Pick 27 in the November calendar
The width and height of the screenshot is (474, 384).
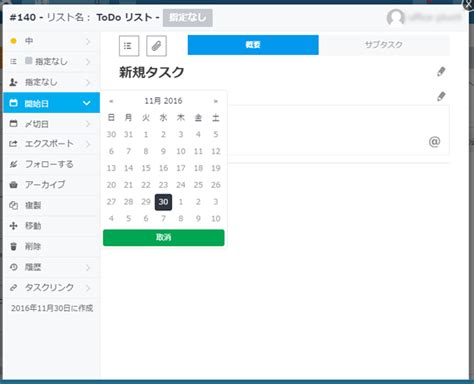[x=111, y=202]
